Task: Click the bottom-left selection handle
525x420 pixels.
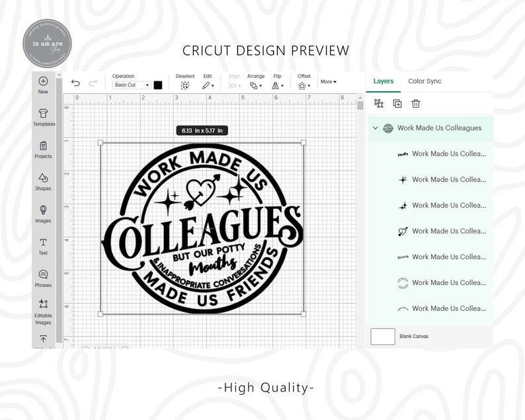Action: click(x=100, y=314)
